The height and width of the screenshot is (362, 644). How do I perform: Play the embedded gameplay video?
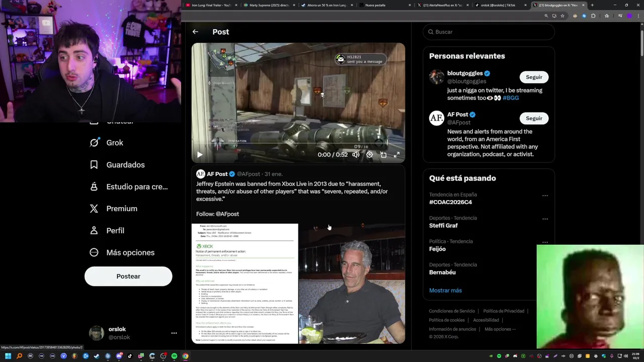tap(199, 155)
